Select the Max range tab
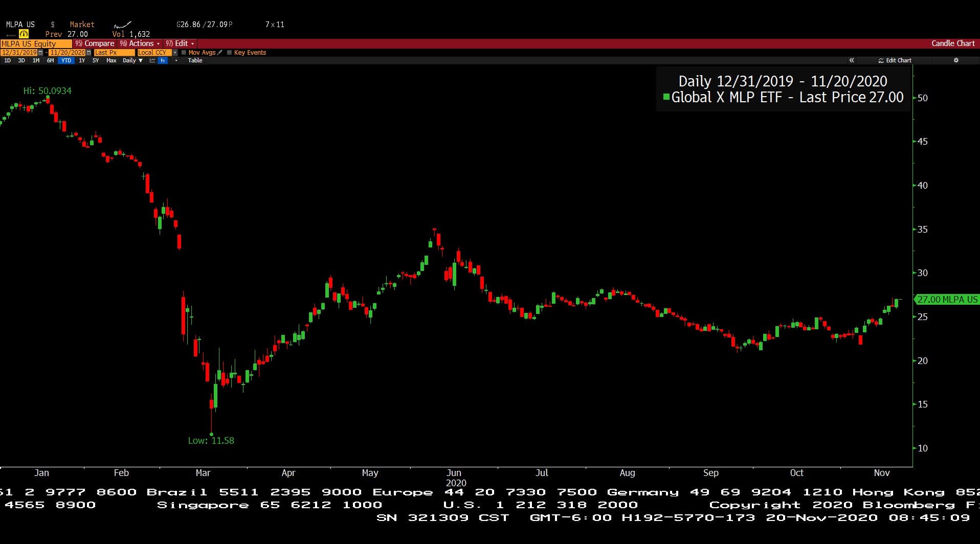This screenshot has height=544, width=980. pos(111,60)
